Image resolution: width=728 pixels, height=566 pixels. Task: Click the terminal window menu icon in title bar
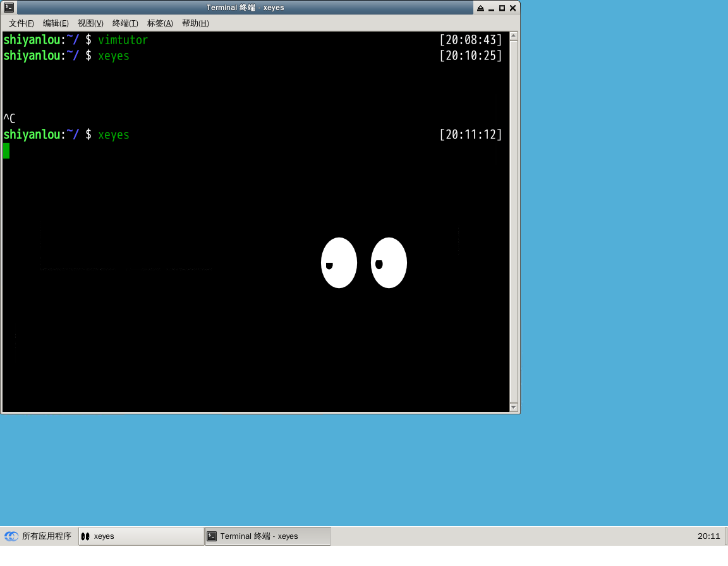[9, 8]
